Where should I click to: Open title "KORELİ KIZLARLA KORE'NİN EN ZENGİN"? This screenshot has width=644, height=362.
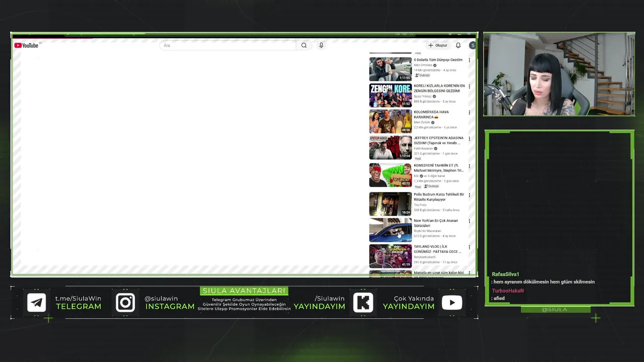[x=439, y=88]
